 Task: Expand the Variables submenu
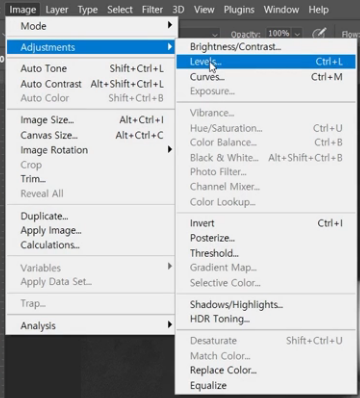[x=91, y=268]
